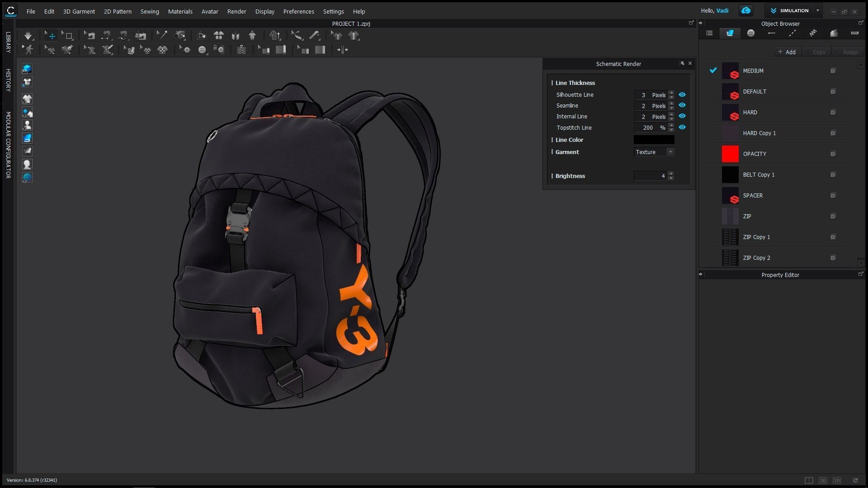
Task: Open the SIMULATION mode dropdown arrow
Action: pos(817,10)
